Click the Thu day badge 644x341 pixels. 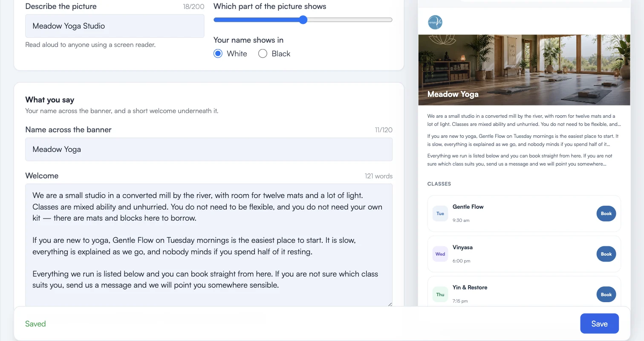(440, 294)
